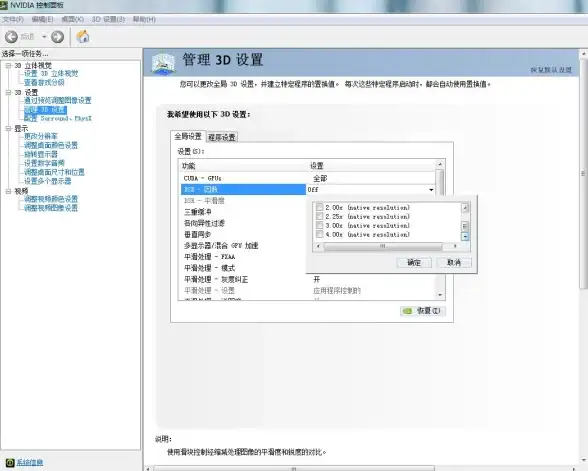
Task: Open the 文件(F) menu
Action: (x=13, y=19)
